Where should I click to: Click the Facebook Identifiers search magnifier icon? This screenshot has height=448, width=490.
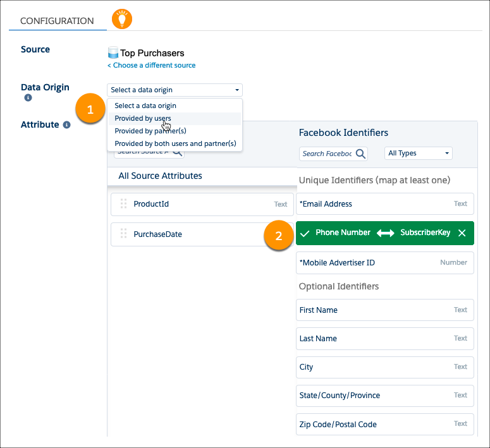(x=360, y=154)
